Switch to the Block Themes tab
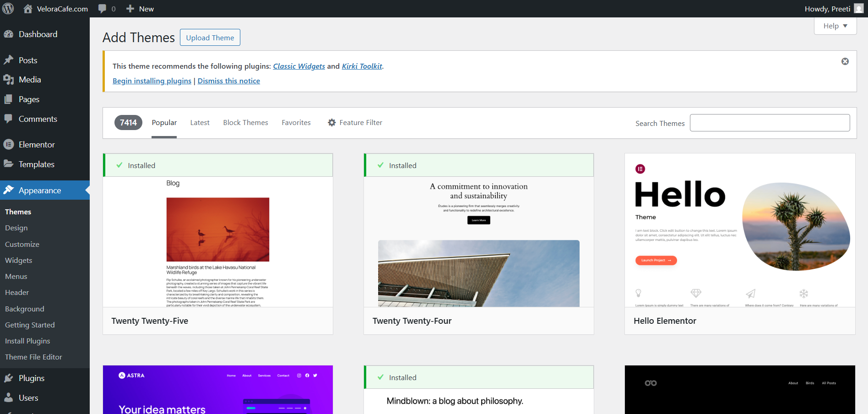The width and height of the screenshot is (868, 414). click(246, 123)
